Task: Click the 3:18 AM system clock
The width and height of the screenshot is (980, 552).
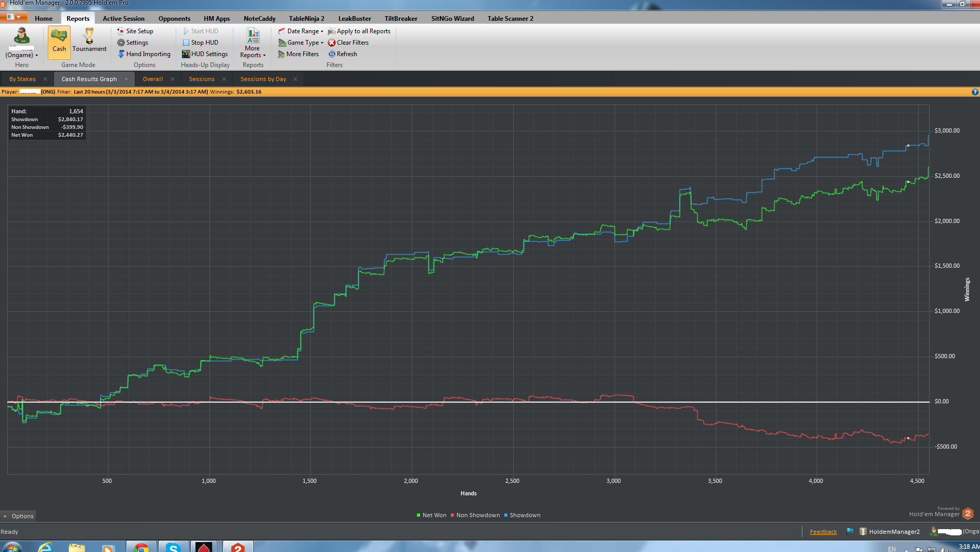Action: point(969,546)
